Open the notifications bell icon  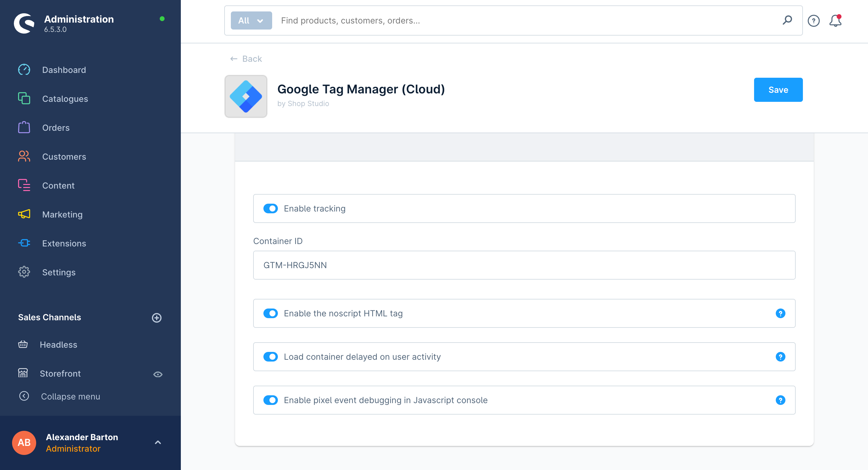click(x=835, y=20)
